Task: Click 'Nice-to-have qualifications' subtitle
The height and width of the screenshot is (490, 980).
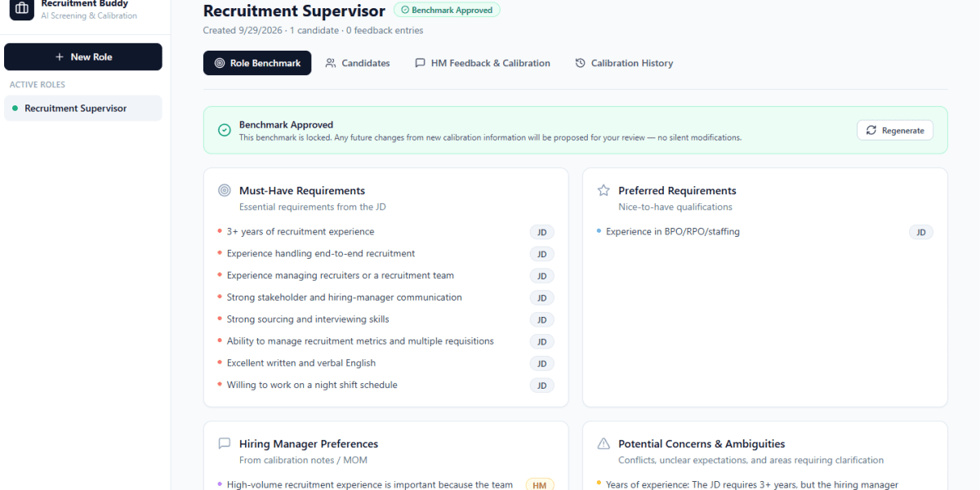Action: point(675,207)
